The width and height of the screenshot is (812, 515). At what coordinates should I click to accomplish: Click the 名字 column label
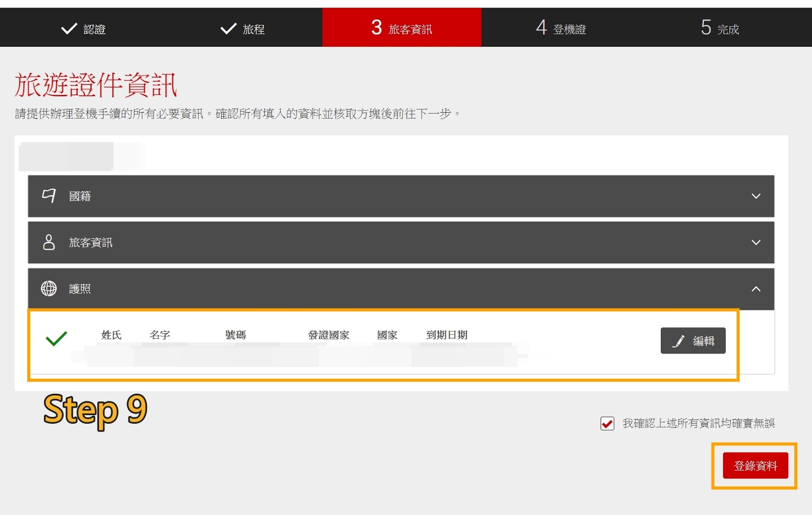[x=159, y=335]
